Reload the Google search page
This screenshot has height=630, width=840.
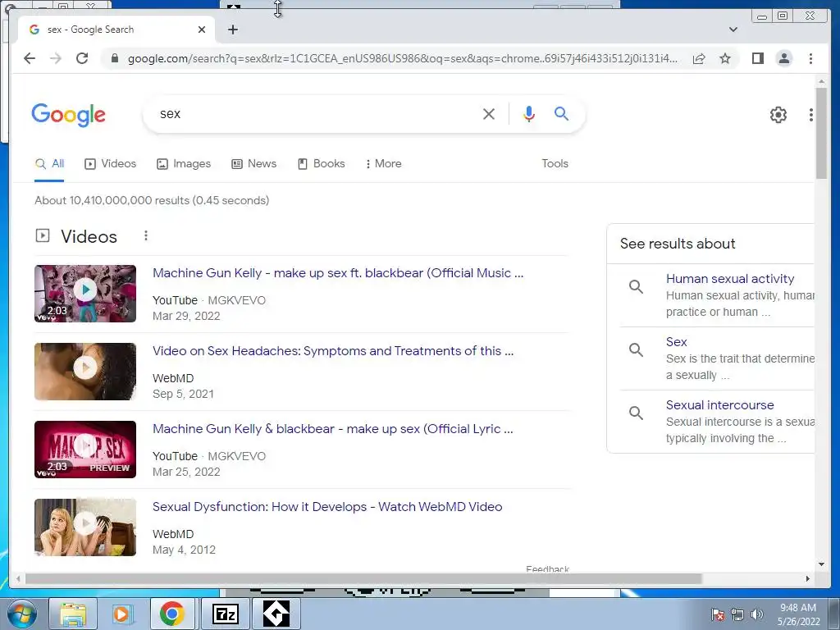(82, 58)
